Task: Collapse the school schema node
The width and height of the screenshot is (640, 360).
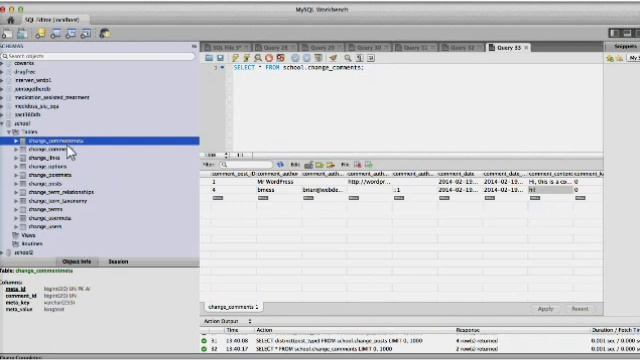Action: tap(2, 123)
